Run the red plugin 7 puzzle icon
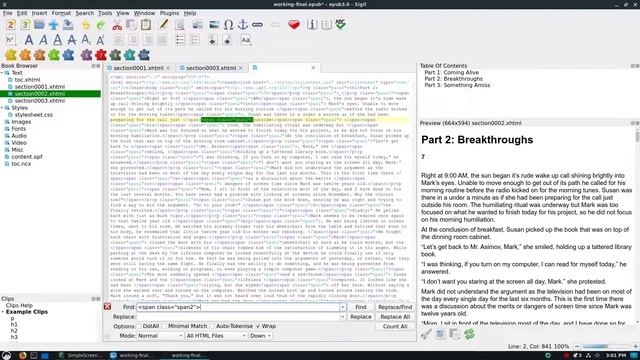This screenshot has width=640, height=360. pos(100,55)
